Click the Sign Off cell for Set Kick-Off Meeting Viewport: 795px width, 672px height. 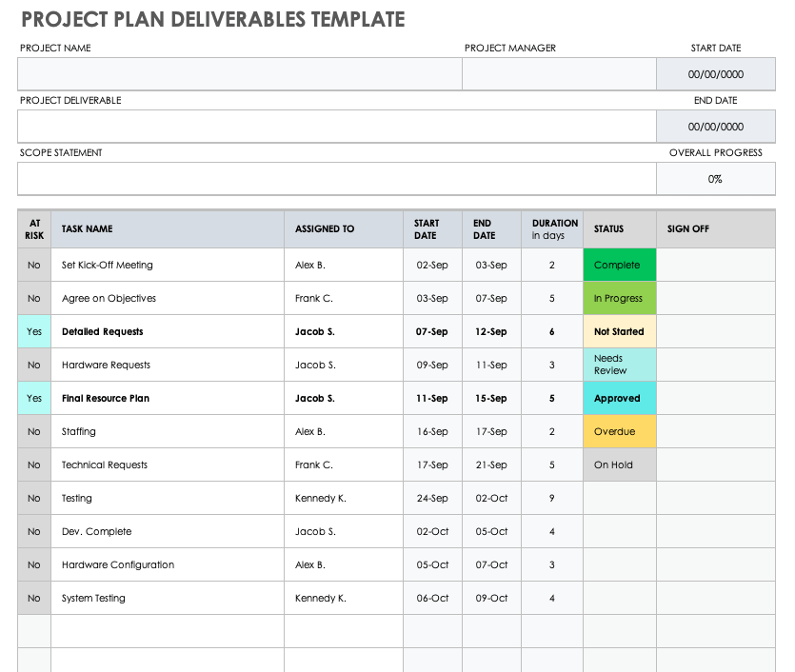(716, 265)
